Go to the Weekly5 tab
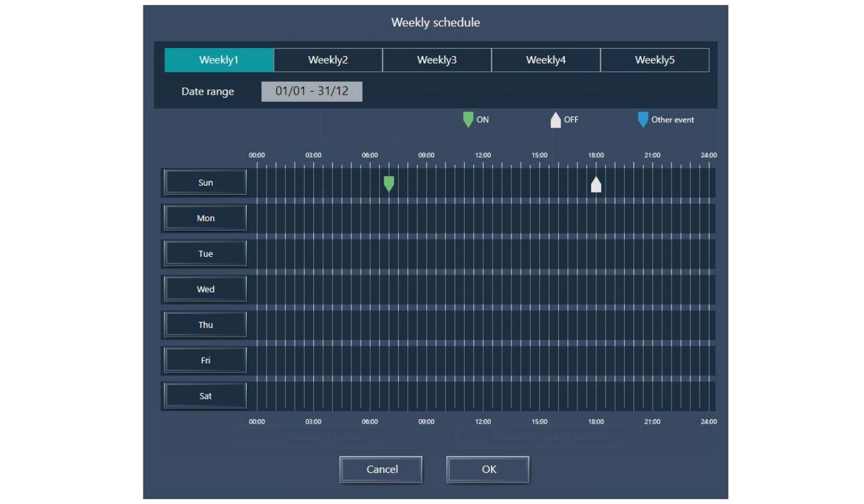This screenshot has width=864, height=504. [655, 60]
